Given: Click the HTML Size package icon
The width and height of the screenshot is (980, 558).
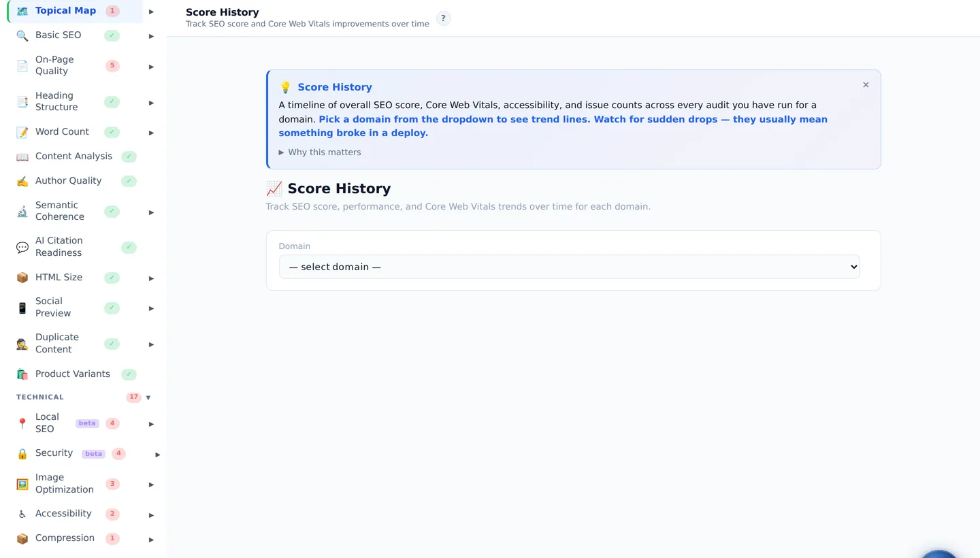Looking at the screenshot, I should (x=22, y=278).
